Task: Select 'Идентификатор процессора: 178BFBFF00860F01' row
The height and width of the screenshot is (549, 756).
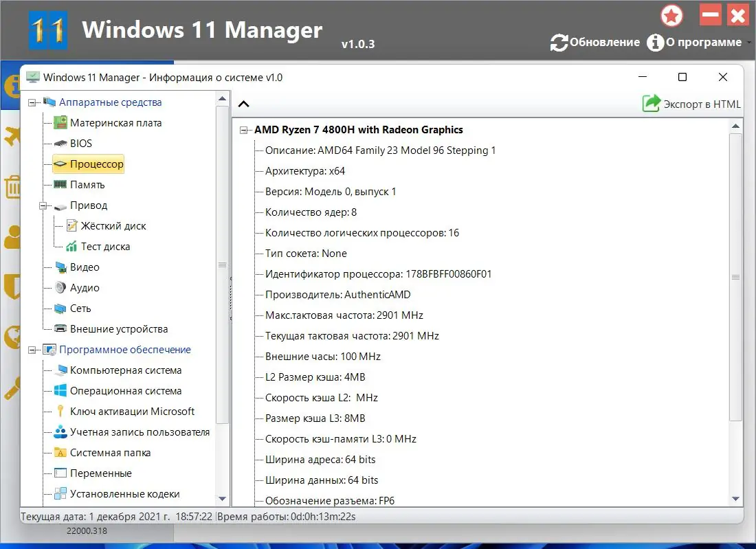Action: click(379, 273)
